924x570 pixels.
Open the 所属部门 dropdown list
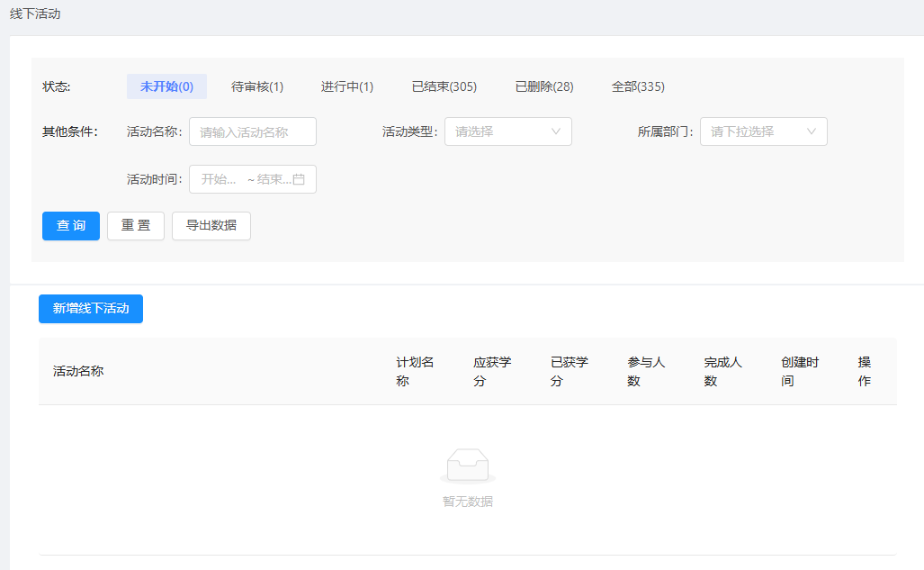pyautogui.click(x=763, y=131)
